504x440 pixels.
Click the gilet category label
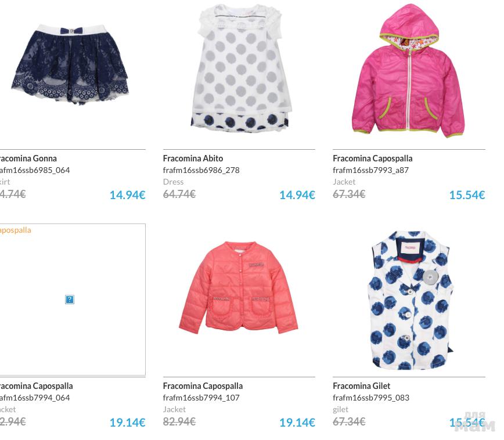(341, 409)
